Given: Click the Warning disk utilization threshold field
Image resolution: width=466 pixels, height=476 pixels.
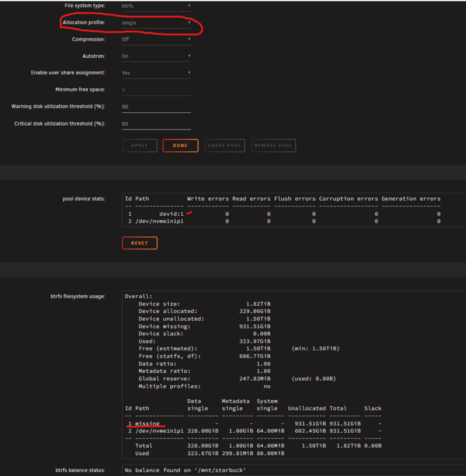Looking at the screenshot, I should (156, 107).
